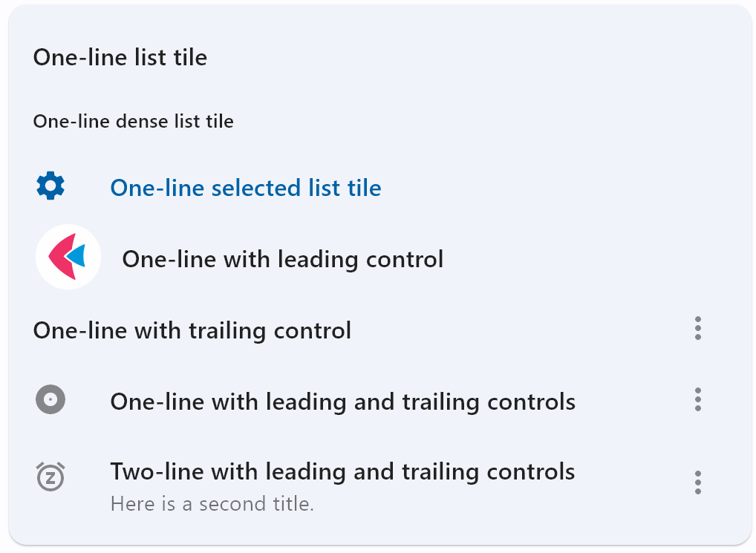Click "Two-line with leading and trailing controls" title
This screenshot has width=756, height=553.
[x=342, y=471]
